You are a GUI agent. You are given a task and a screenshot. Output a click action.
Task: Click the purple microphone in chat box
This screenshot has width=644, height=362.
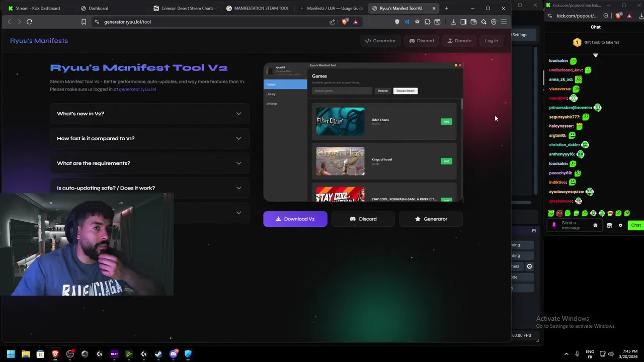coord(554,225)
